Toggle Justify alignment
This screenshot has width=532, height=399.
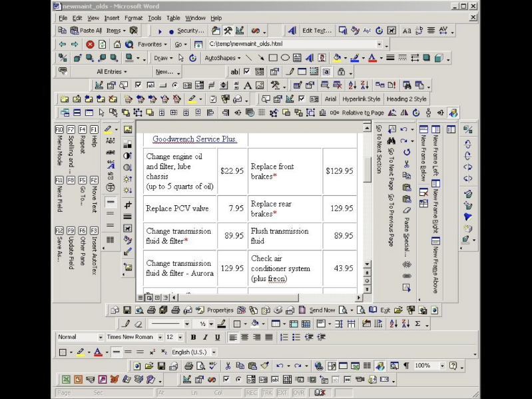click(269, 337)
